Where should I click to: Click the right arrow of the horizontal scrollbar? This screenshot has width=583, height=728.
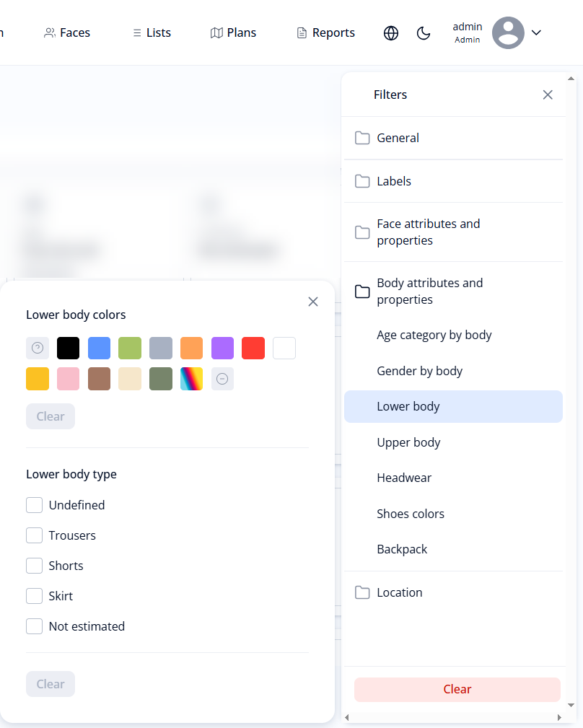(559, 717)
